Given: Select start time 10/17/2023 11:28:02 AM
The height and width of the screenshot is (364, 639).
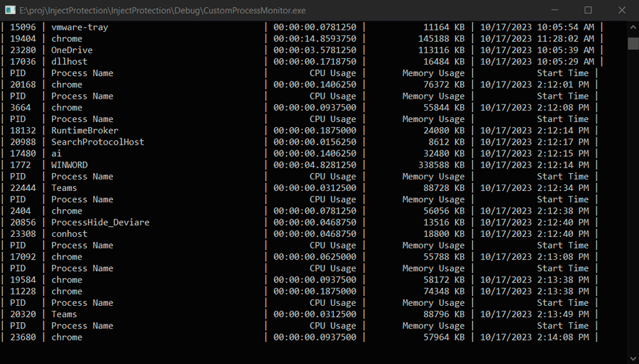Looking at the screenshot, I should tap(537, 39).
